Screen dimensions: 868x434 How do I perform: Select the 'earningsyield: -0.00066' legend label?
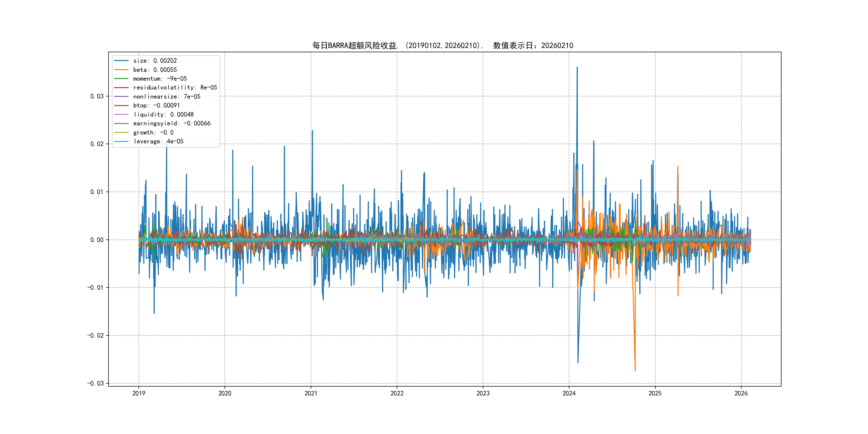click(171, 124)
